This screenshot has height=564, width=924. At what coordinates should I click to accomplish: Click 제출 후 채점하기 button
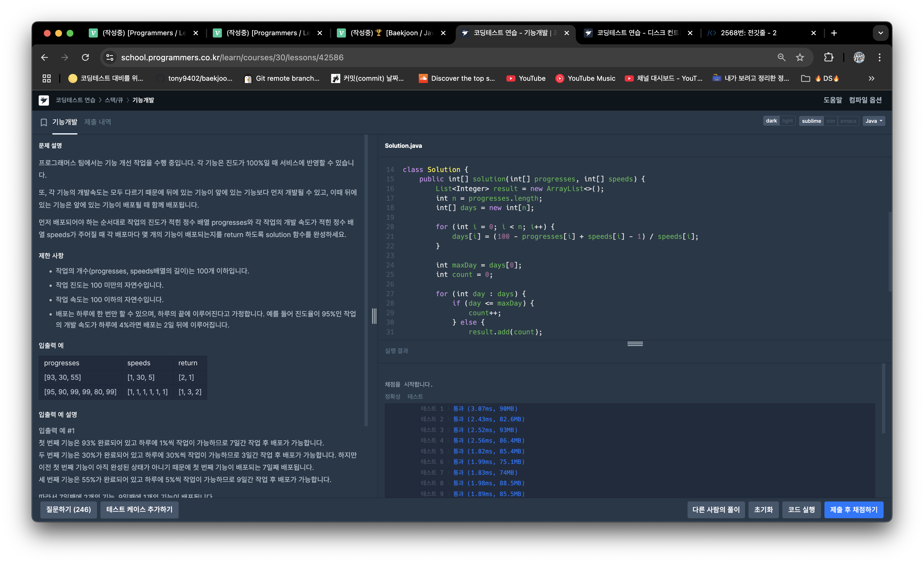(853, 510)
